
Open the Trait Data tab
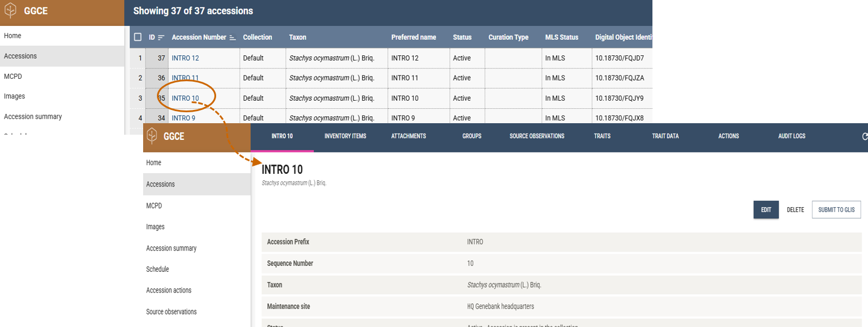point(665,136)
